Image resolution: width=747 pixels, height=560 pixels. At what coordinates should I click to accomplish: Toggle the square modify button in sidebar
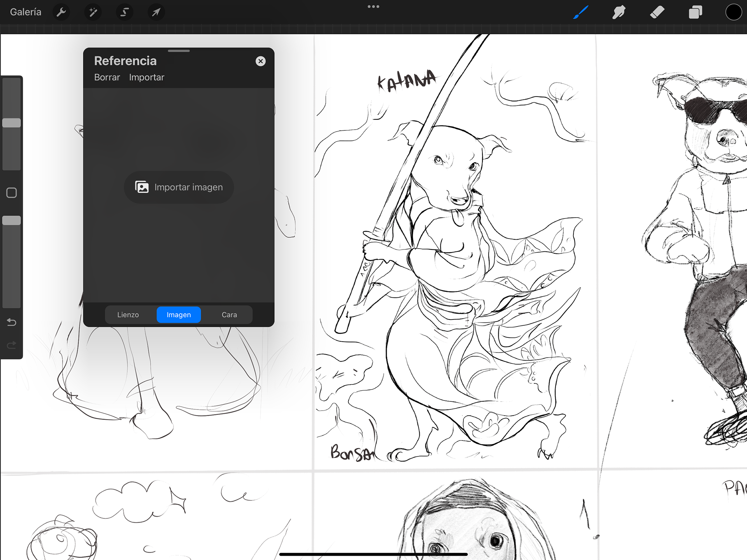pyautogui.click(x=12, y=193)
